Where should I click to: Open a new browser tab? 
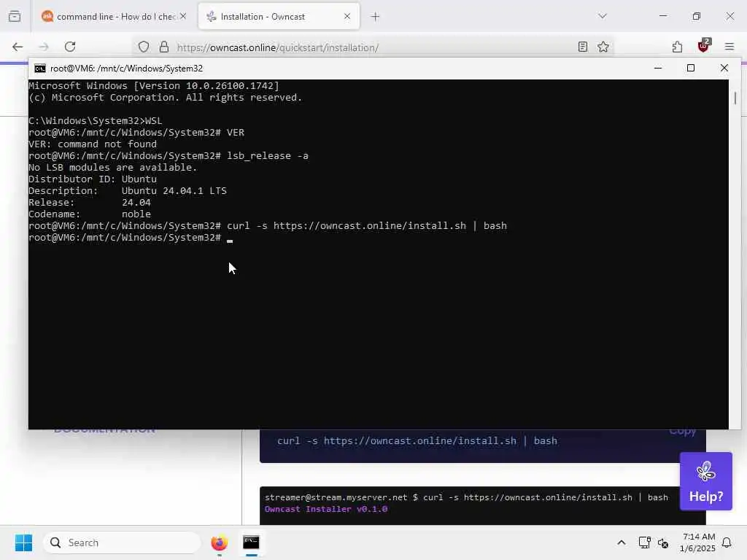click(x=376, y=17)
